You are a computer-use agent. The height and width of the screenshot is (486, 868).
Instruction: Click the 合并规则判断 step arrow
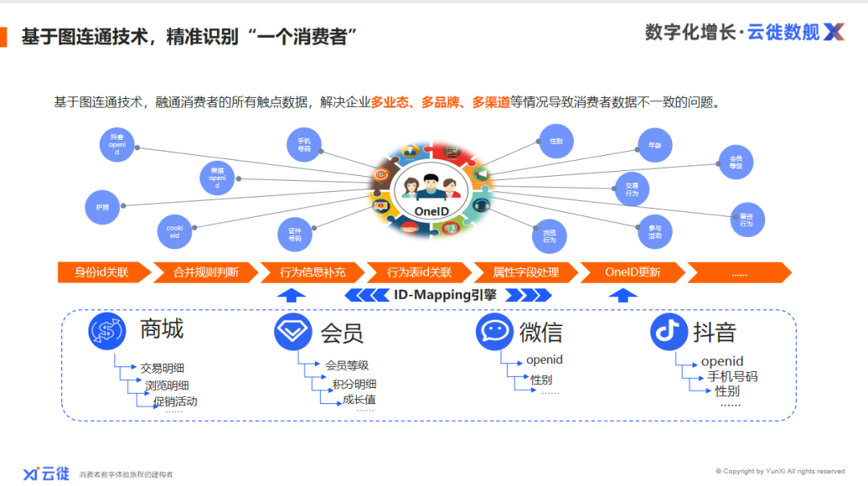206,272
